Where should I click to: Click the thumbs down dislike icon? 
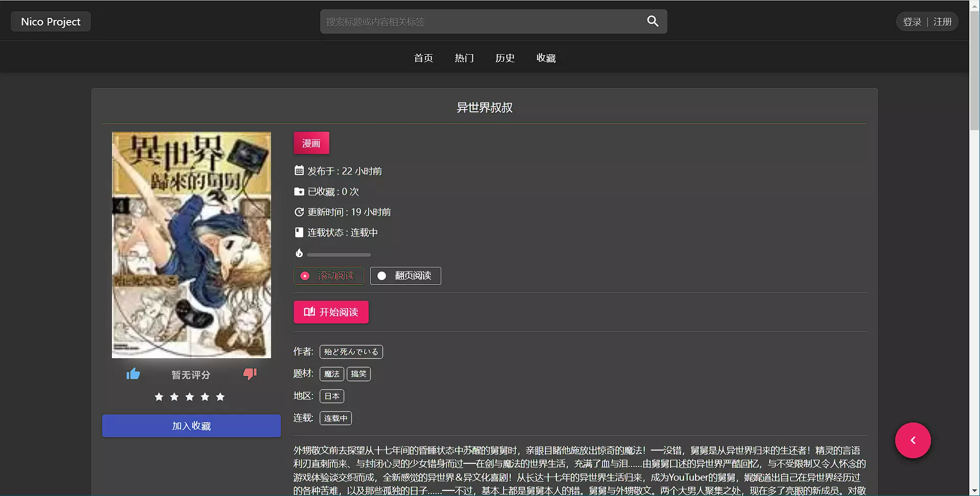coord(250,374)
